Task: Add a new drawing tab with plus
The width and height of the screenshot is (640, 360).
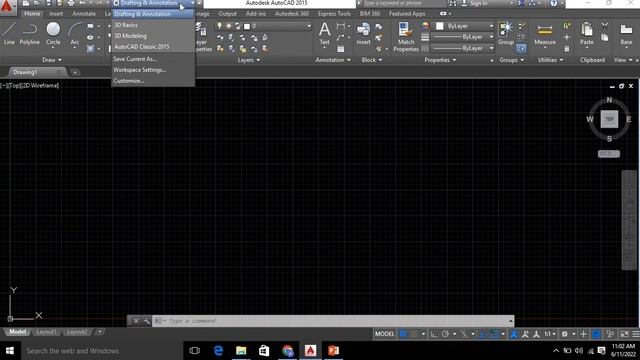Action: point(75,72)
